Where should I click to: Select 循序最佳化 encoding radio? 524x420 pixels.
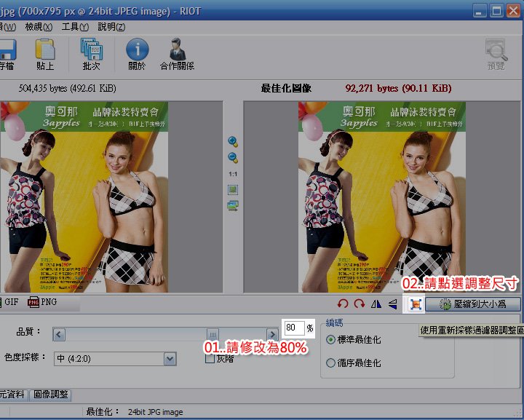[x=330, y=363]
